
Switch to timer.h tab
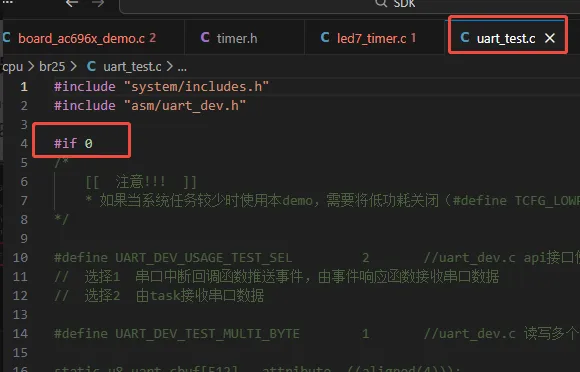click(237, 38)
